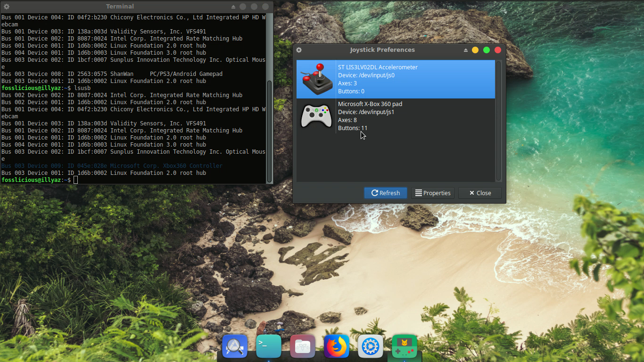644x362 pixels.
Task: Click the Joystick Preferences window title text
Action: pos(382,50)
